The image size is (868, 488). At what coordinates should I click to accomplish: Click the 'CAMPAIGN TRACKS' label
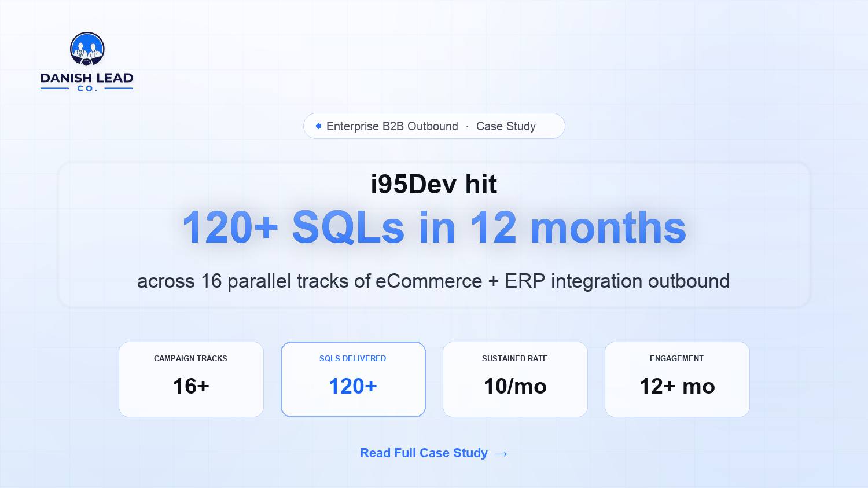click(x=190, y=358)
